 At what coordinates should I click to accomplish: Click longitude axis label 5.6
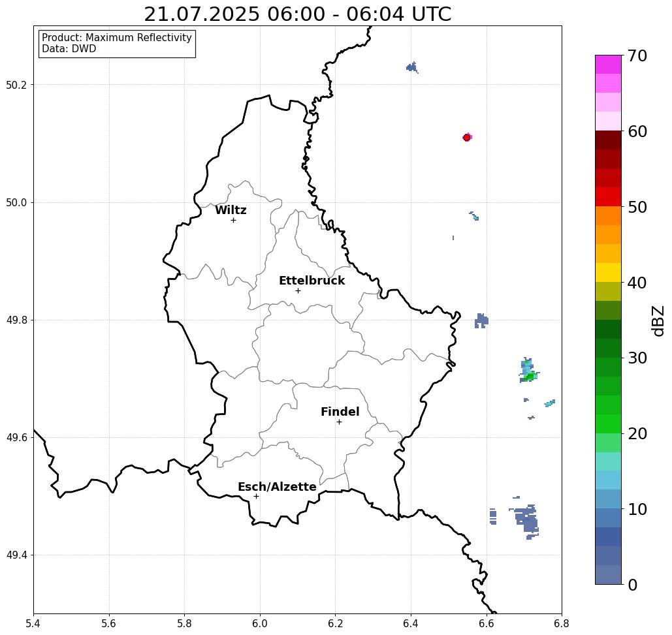(x=109, y=623)
